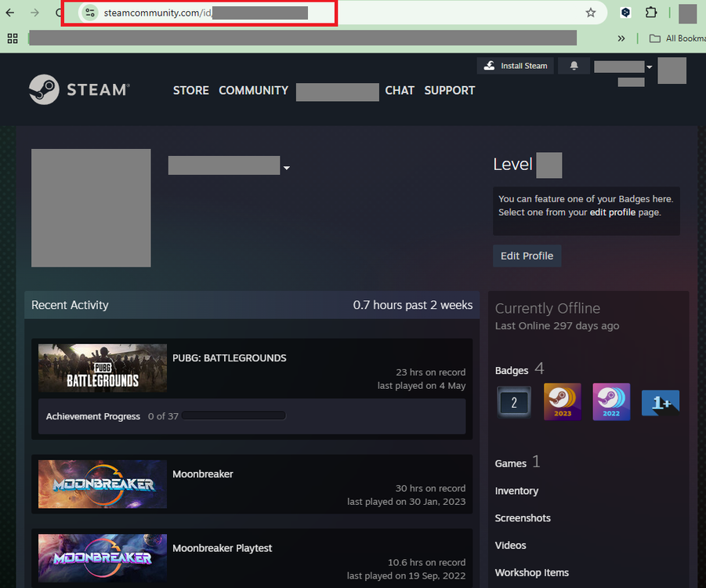
Task: Expand the account menu dropdown in header
Action: pyautogui.click(x=649, y=67)
